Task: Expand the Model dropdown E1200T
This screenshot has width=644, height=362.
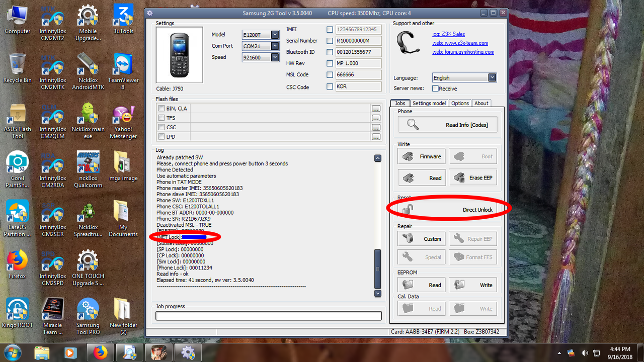Action: [275, 35]
